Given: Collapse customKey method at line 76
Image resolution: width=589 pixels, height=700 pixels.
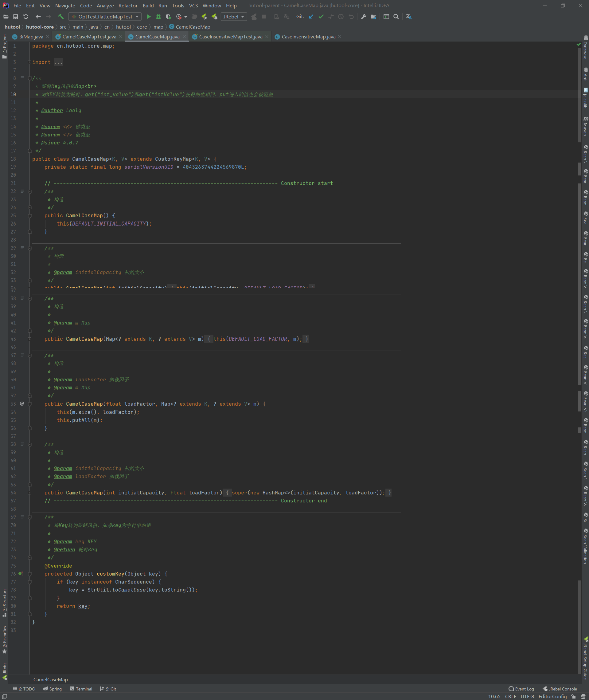Looking at the screenshot, I should pos(30,574).
